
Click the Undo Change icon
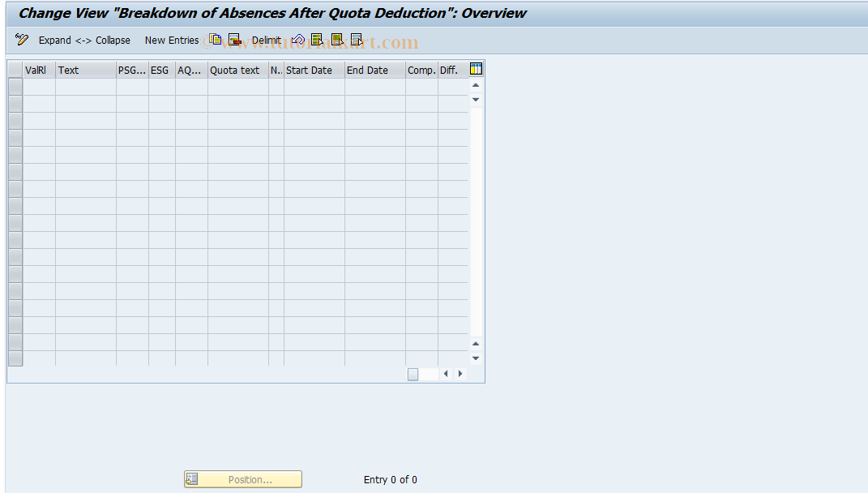tap(297, 40)
